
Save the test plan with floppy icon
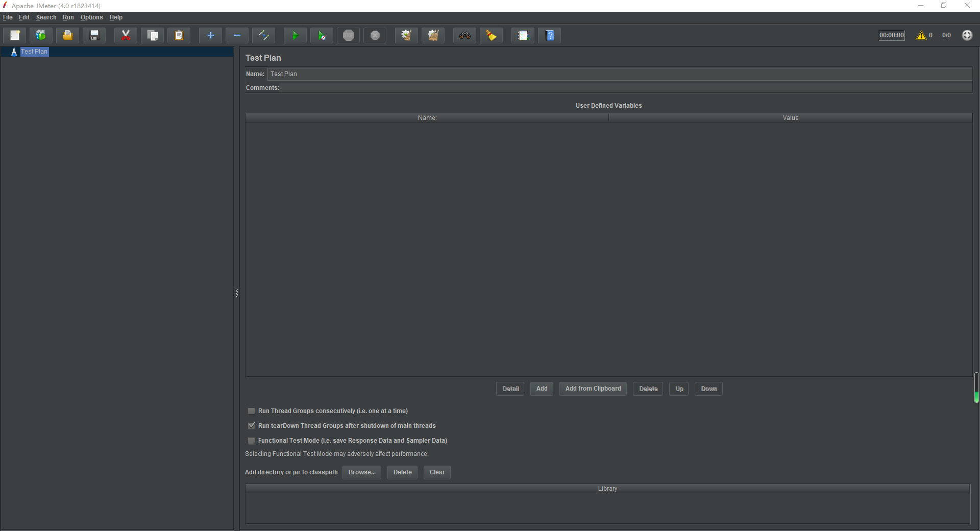pos(94,35)
